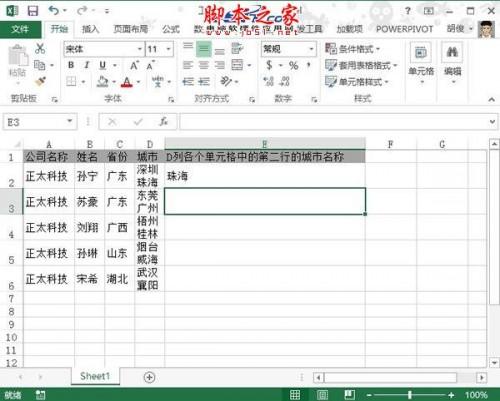Select column F header

click(391, 144)
